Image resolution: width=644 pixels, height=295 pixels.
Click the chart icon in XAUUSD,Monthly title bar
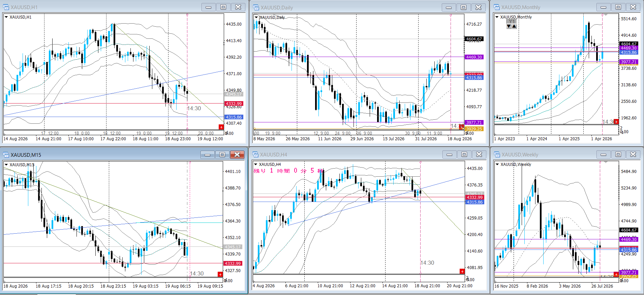pos(497,7)
